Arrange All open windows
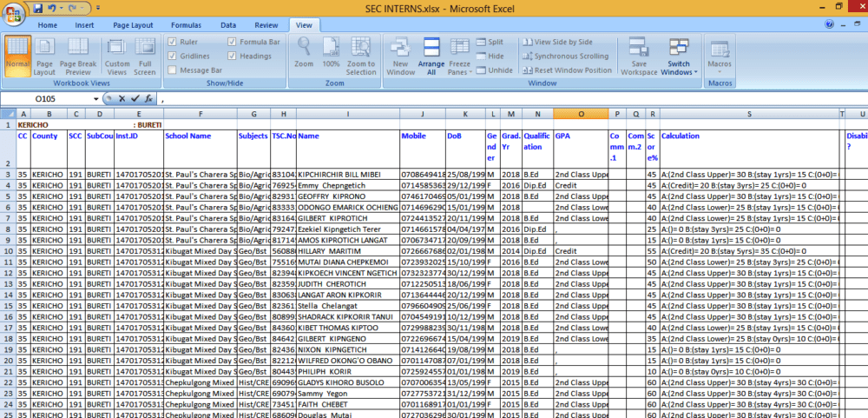This screenshot has width=868, height=418. pyautogui.click(x=431, y=56)
